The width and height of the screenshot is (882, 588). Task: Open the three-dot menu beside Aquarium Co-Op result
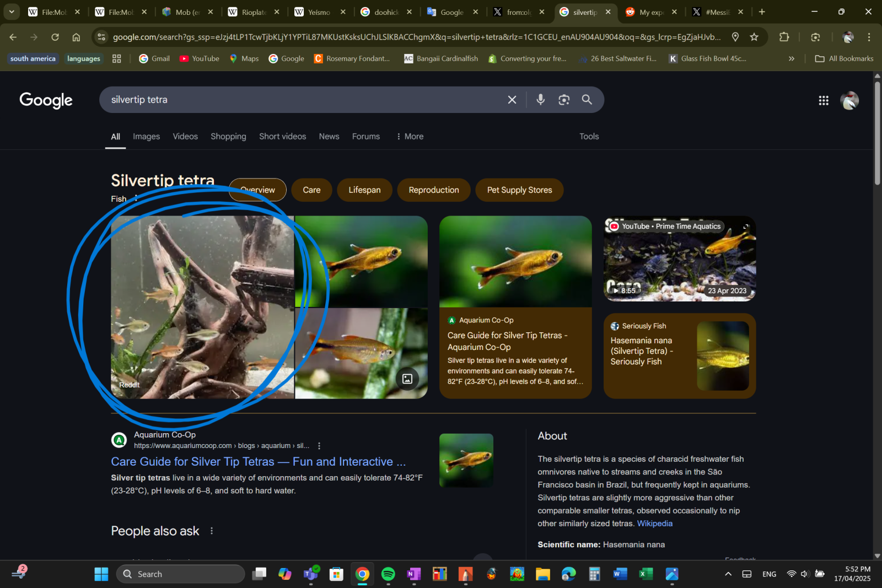pos(319,446)
